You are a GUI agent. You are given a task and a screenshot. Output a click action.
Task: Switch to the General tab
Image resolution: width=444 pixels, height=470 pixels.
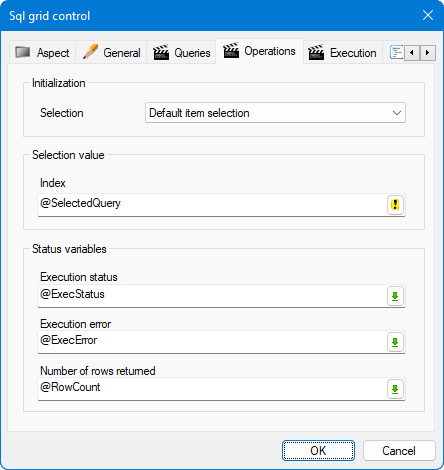(x=111, y=52)
